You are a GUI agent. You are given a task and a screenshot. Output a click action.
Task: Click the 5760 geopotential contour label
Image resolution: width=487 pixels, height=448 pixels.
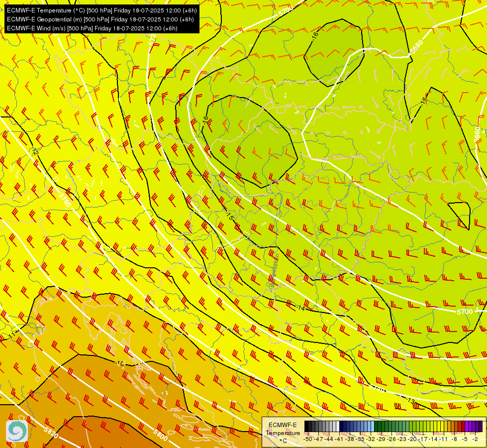65,200
